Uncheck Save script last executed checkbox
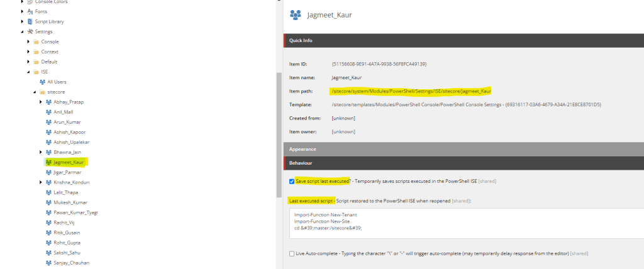Viewport: 644px width, 269px height. [x=291, y=181]
